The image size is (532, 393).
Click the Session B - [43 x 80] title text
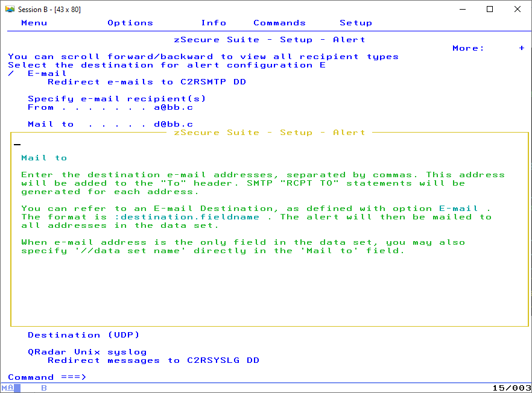[49, 10]
